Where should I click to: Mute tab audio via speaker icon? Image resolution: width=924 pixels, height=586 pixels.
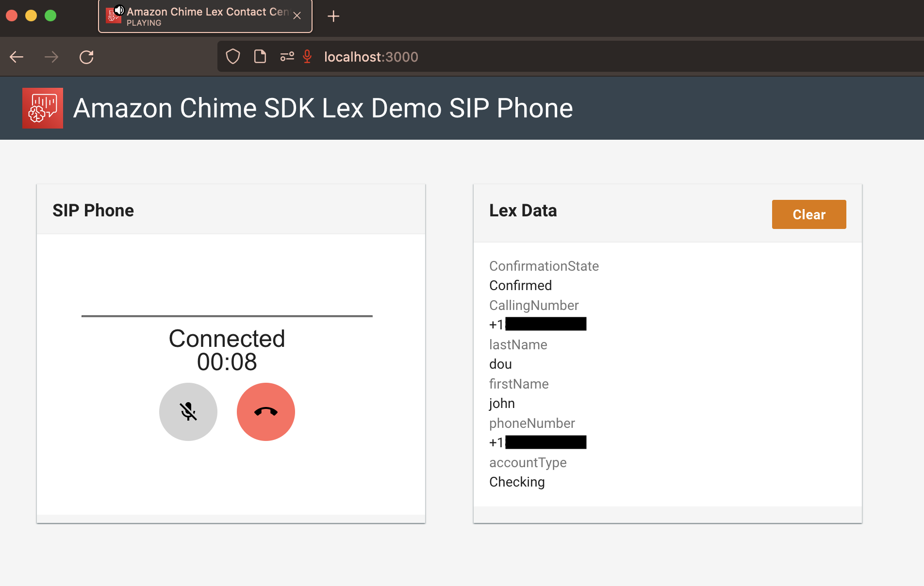pyautogui.click(x=119, y=10)
